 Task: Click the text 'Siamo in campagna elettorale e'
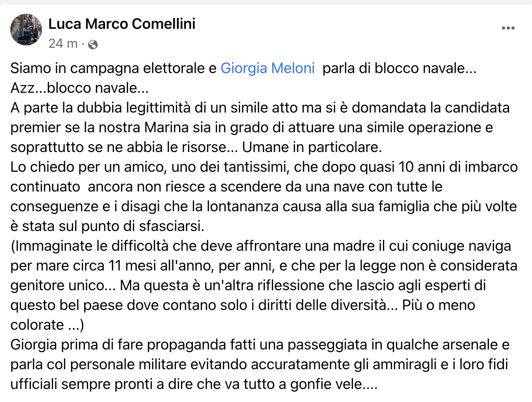113,68
